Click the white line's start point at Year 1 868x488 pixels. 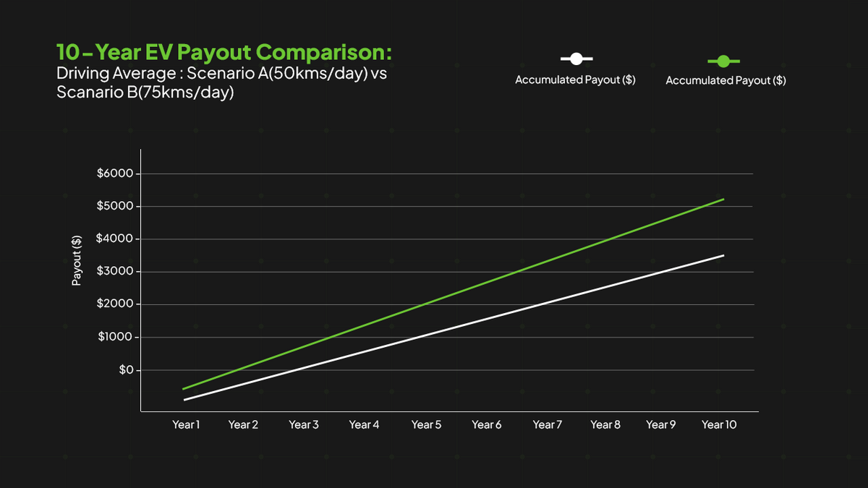point(184,400)
